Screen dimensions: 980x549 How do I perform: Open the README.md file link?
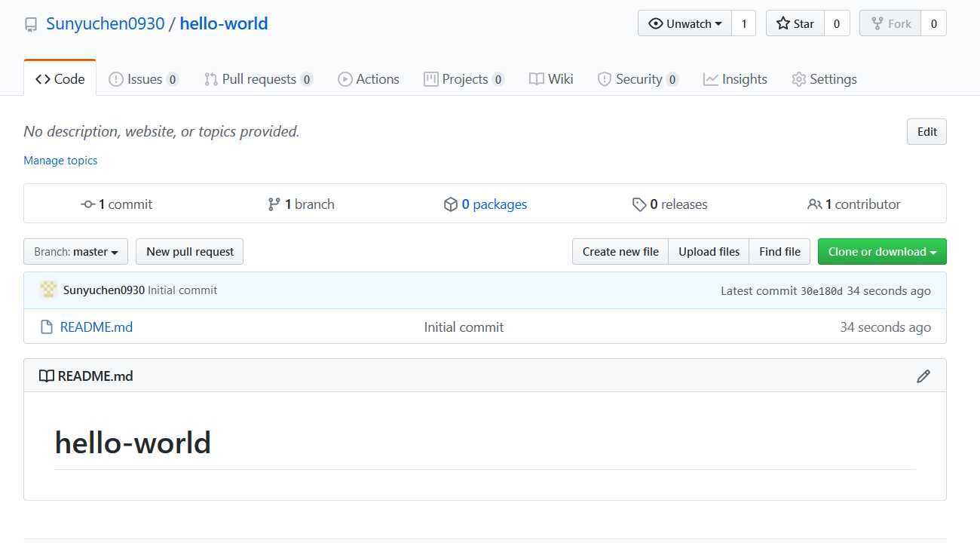tap(96, 327)
